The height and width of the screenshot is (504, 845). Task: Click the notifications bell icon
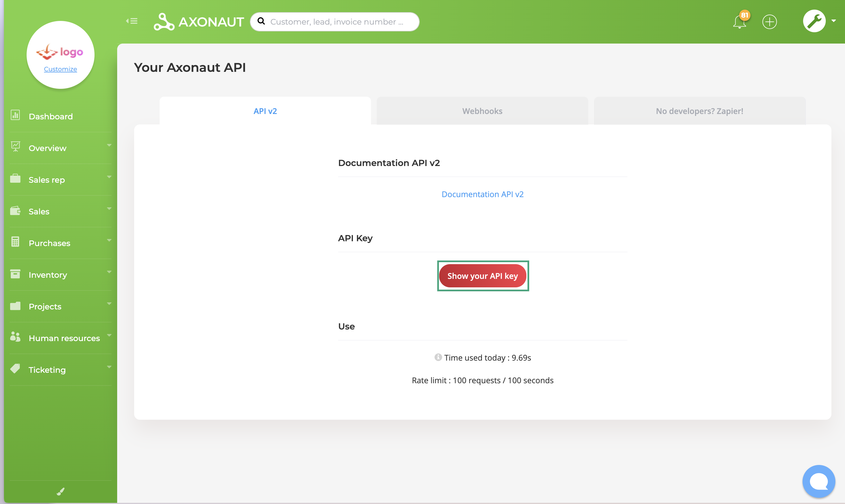coord(739,22)
